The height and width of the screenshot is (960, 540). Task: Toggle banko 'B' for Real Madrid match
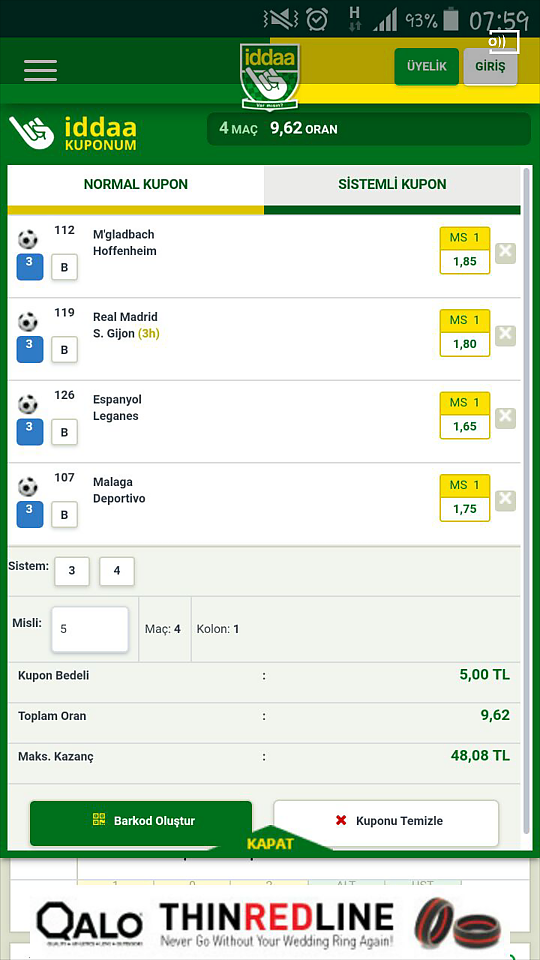64,350
